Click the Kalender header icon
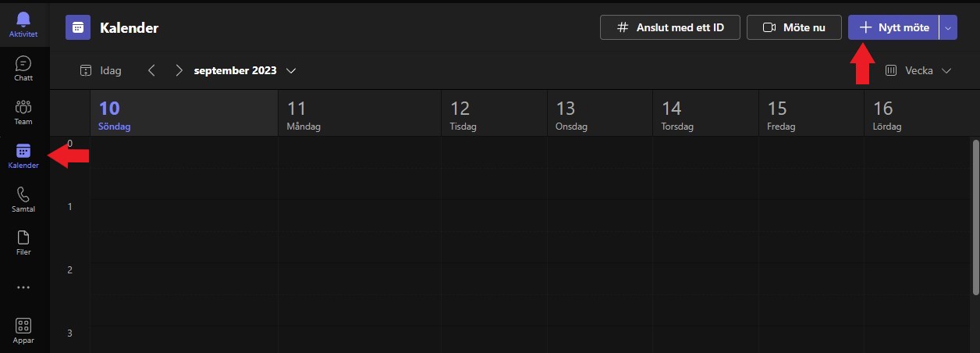980x353 pixels. tap(77, 27)
